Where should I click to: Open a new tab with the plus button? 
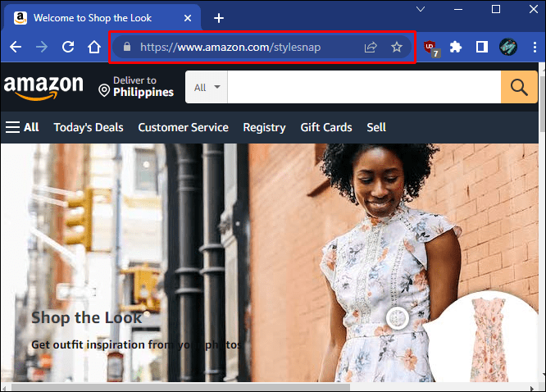pos(219,18)
